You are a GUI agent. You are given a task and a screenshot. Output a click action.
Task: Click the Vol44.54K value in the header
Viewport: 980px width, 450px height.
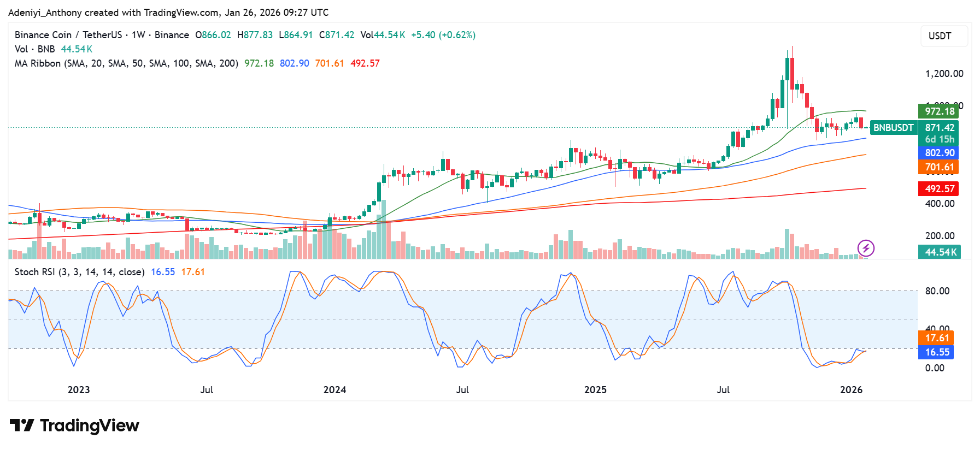pyautogui.click(x=383, y=35)
